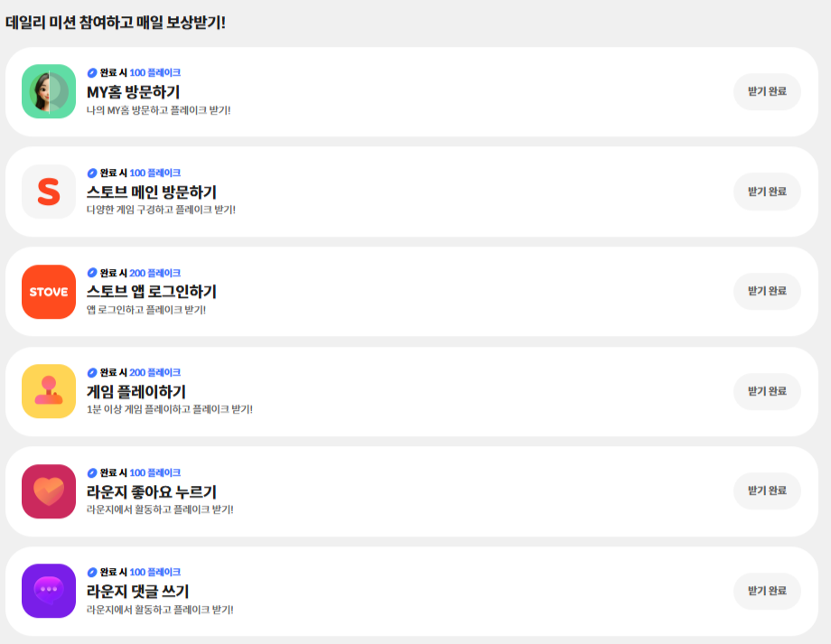The width and height of the screenshot is (831, 644).
Task: Open the 스토브 메인 방문하기 mission title
Action: tap(151, 191)
